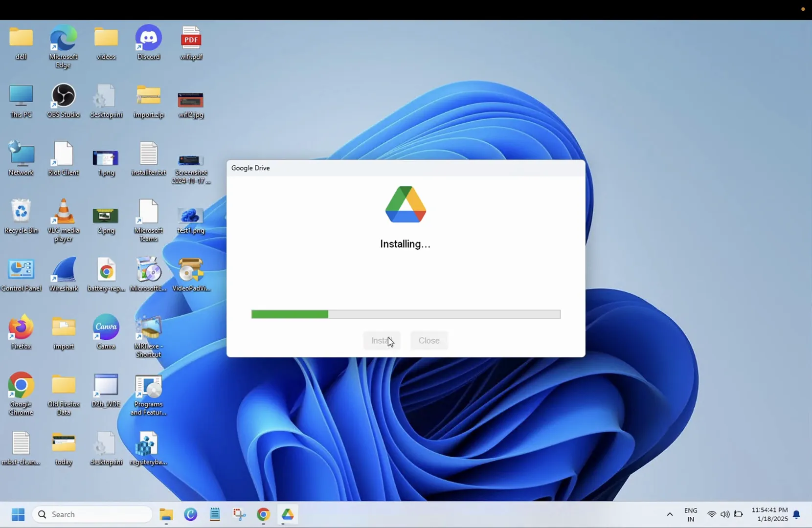Select the Screenshot 2024-11-17 file
The width and height of the screenshot is (812, 528).
(191, 169)
